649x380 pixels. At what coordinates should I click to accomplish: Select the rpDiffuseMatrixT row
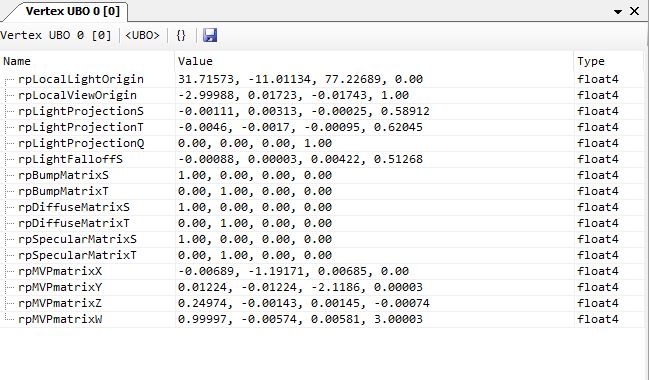coord(322,223)
